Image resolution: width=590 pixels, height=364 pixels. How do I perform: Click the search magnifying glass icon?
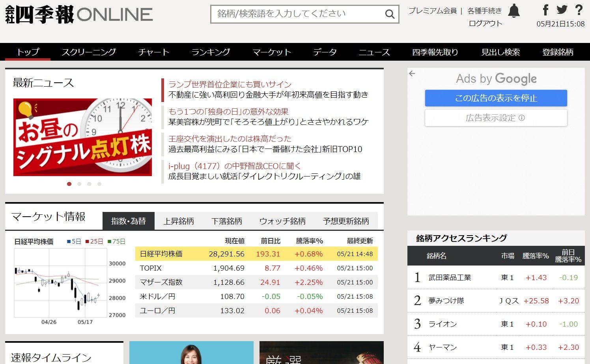[x=390, y=14]
